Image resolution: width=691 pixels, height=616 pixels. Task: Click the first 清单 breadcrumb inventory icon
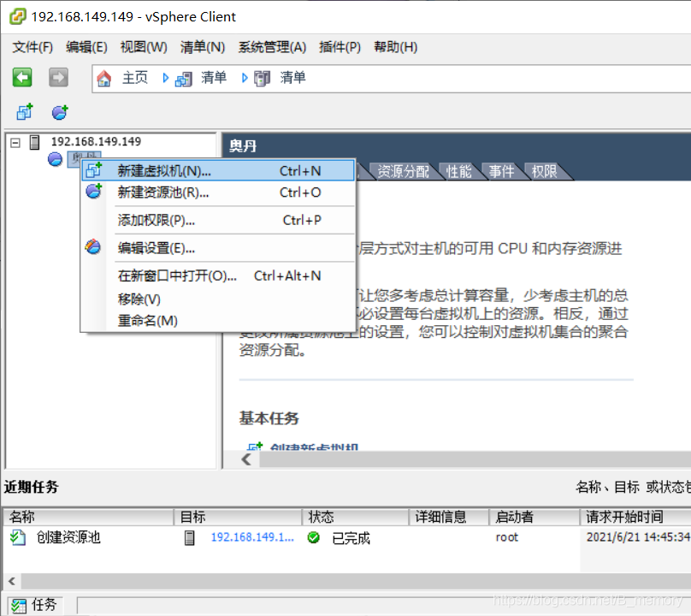[183, 79]
